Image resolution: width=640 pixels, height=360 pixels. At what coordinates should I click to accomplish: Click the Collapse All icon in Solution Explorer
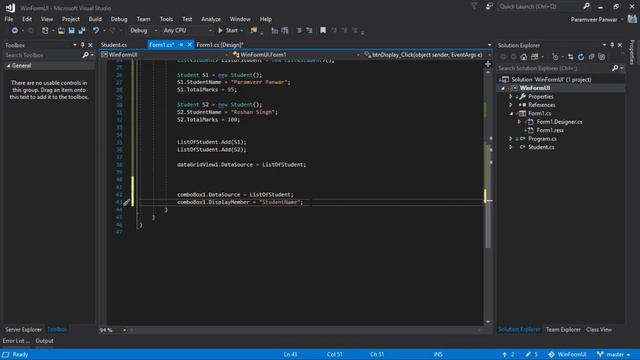pos(591,57)
